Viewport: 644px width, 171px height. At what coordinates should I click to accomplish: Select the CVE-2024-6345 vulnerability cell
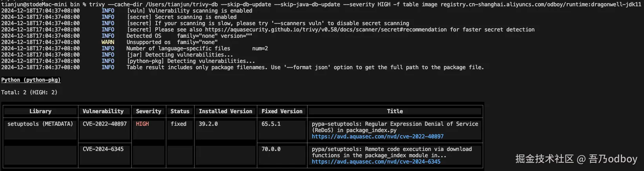103,149
